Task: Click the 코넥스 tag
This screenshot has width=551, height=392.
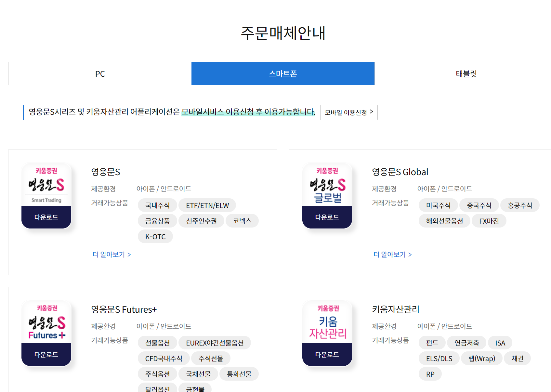Action: click(x=242, y=221)
